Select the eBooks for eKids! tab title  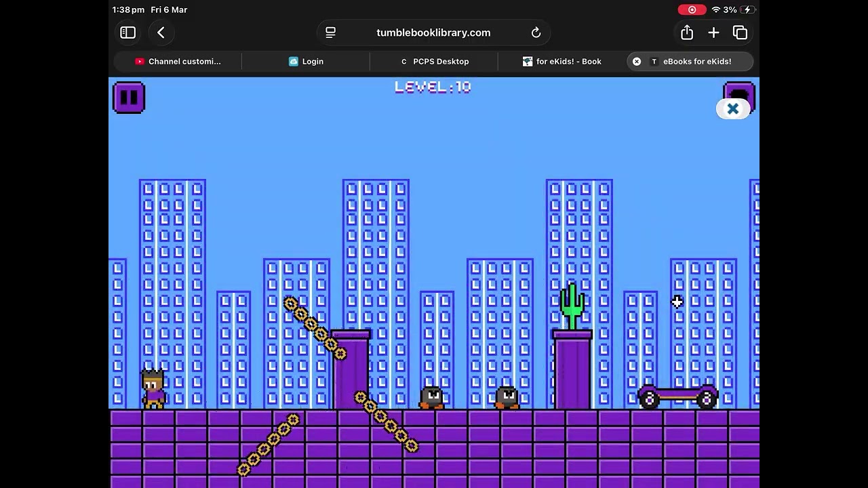pos(697,61)
